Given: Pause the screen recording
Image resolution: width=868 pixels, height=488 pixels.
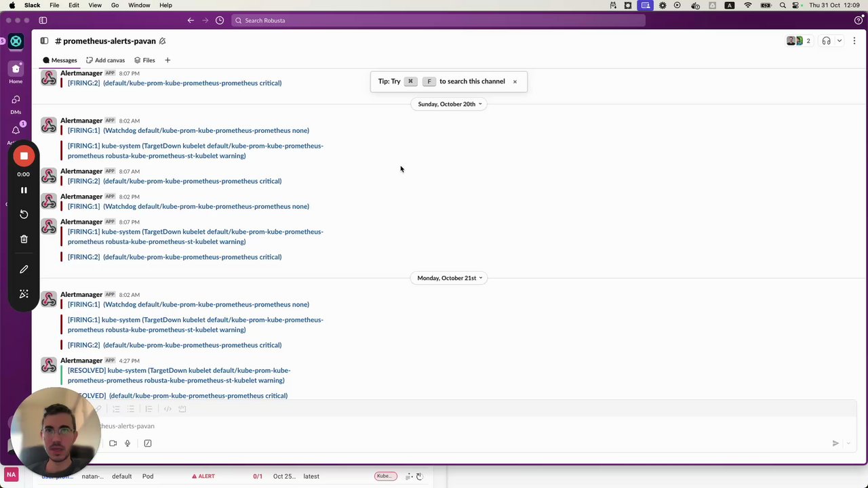Looking at the screenshot, I should click(x=24, y=190).
